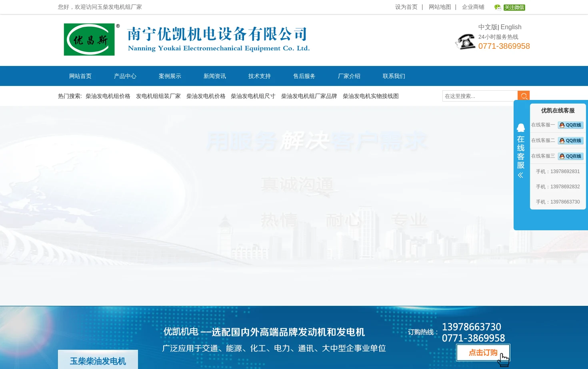
Task: Click 企业商铺 link at top
Action: point(473,7)
